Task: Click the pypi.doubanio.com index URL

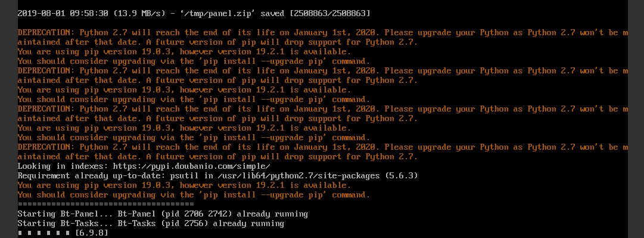Action: click(x=191, y=166)
